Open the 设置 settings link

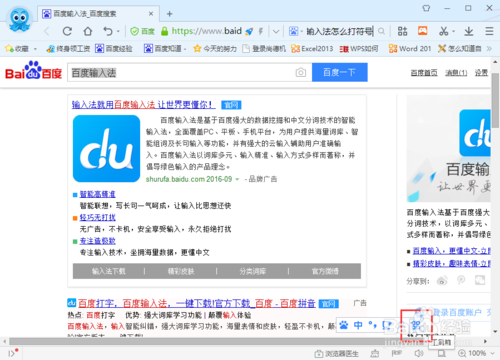pyautogui.click(x=481, y=73)
